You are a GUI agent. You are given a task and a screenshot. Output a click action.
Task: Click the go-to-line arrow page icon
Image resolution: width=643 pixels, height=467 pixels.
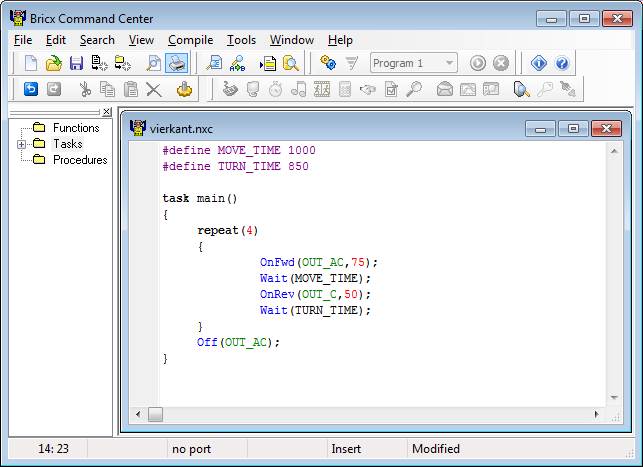[268, 64]
